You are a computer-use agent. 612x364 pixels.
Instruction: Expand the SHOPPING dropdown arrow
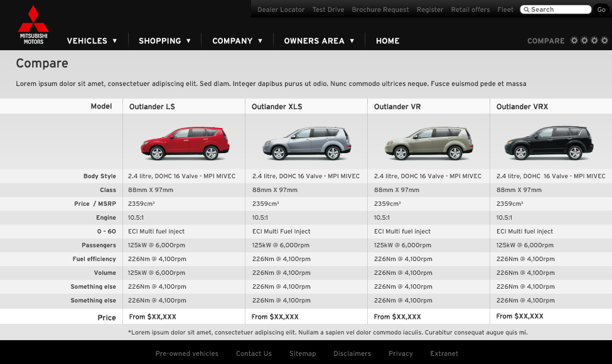(188, 41)
